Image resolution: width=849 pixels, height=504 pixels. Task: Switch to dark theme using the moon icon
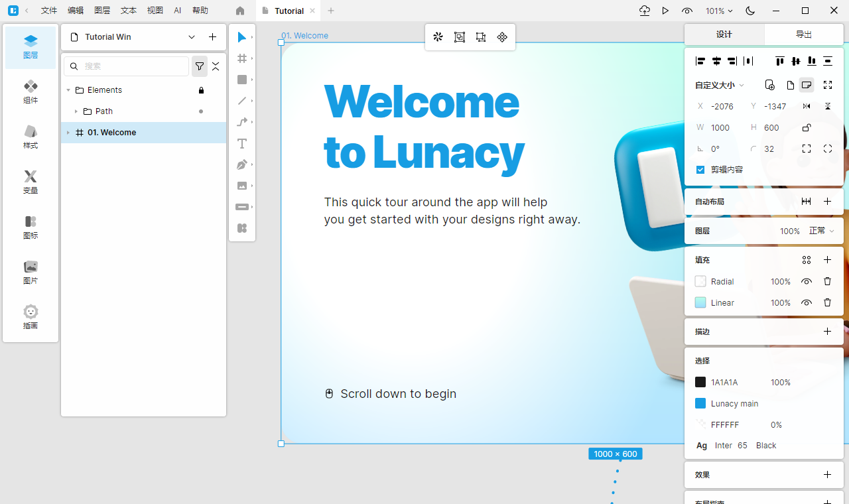(x=750, y=11)
